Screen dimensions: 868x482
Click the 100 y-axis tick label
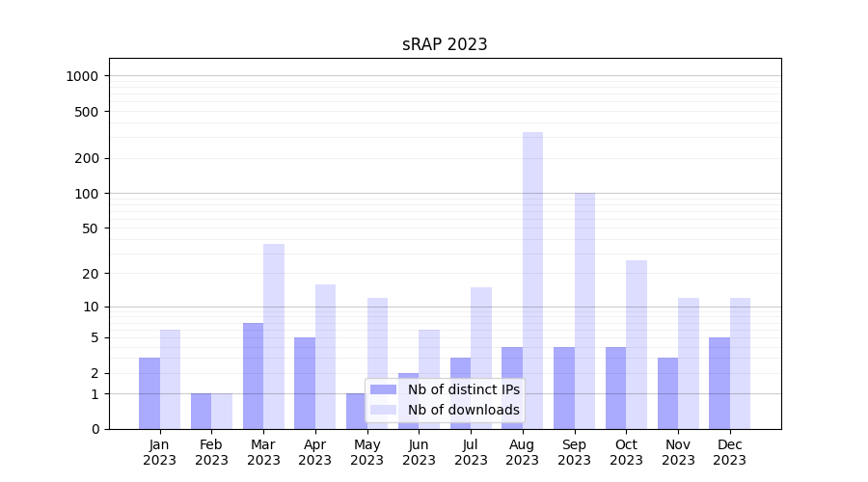[86, 194]
